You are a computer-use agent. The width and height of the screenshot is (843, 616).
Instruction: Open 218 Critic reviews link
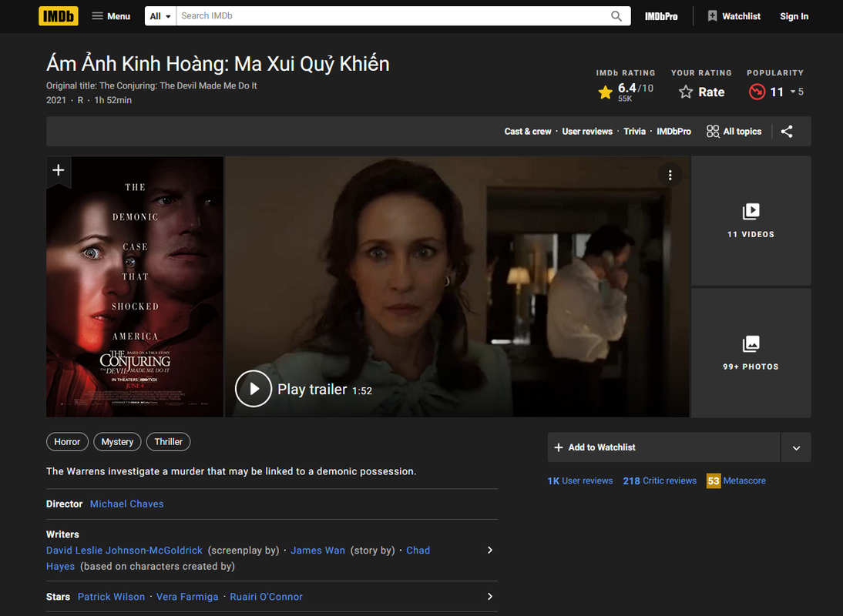[660, 480]
